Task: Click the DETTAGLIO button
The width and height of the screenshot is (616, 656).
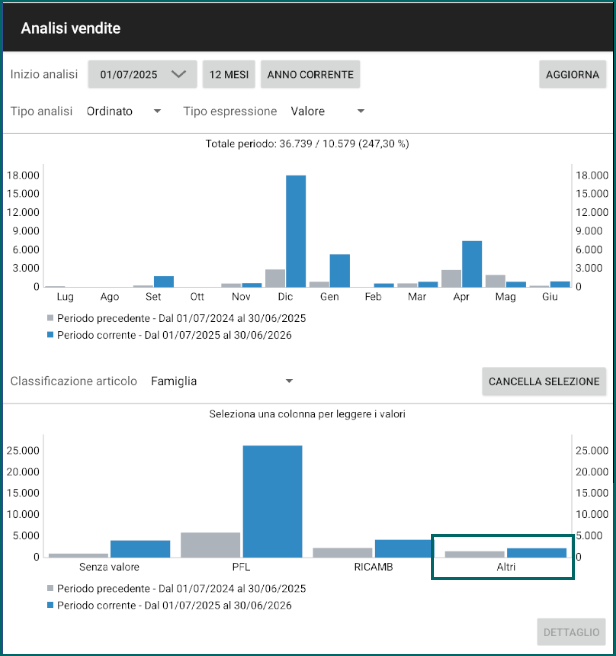Action: pos(571,632)
